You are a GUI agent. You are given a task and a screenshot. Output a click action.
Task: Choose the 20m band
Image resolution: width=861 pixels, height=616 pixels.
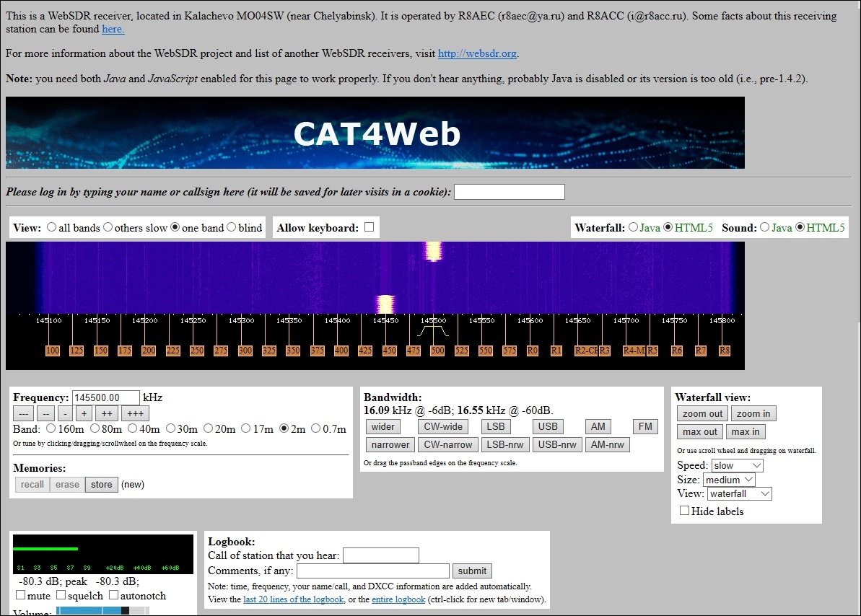point(208,428)
